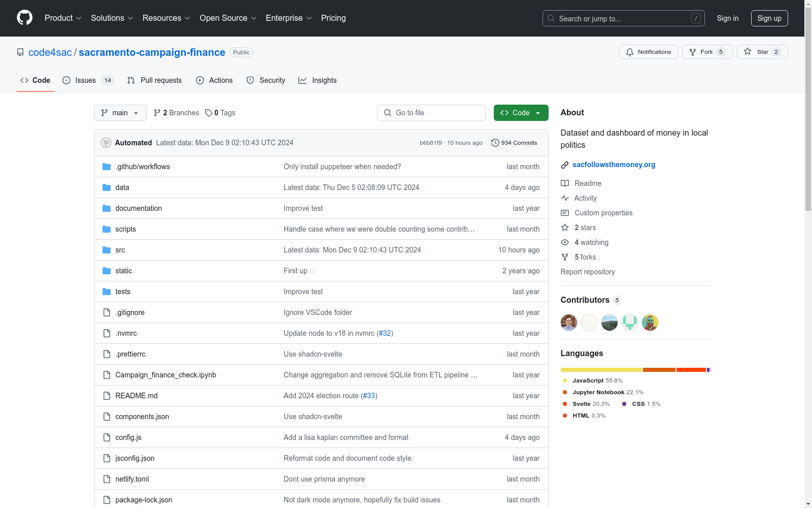812x508 pixels.
Task: Click the commit hash b6b81f9
Action: [x=431, y=143]
